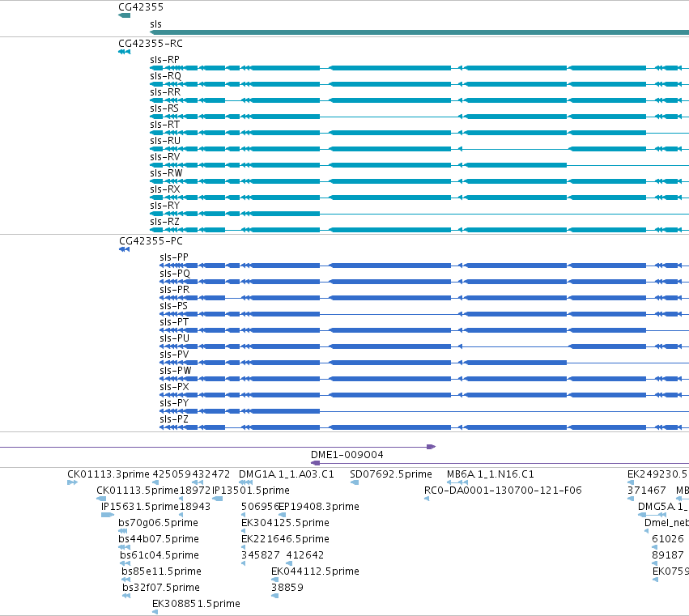Select the CK01113.3prime EST label

coord(108,474)
